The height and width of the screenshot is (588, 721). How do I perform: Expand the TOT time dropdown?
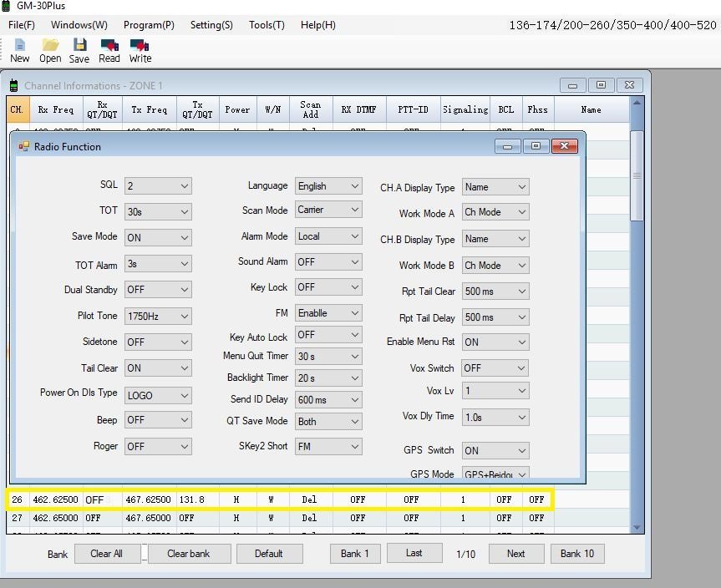click(158, 212)
